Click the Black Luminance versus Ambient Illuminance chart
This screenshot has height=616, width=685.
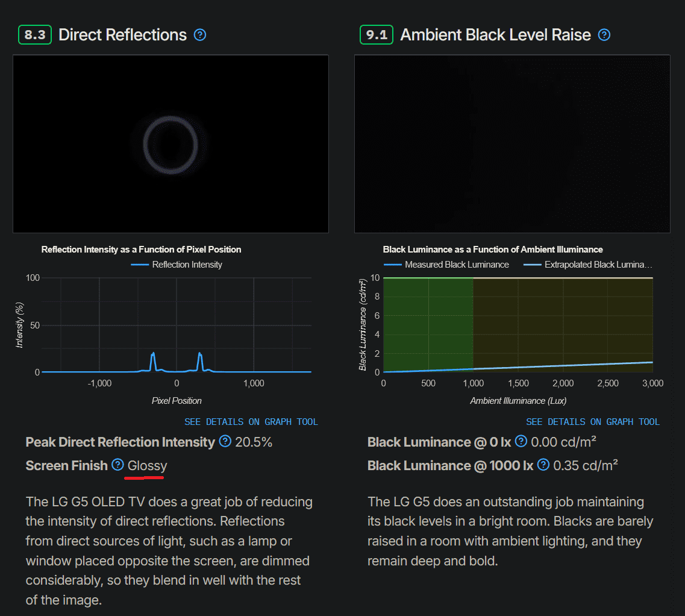(518, 325)
